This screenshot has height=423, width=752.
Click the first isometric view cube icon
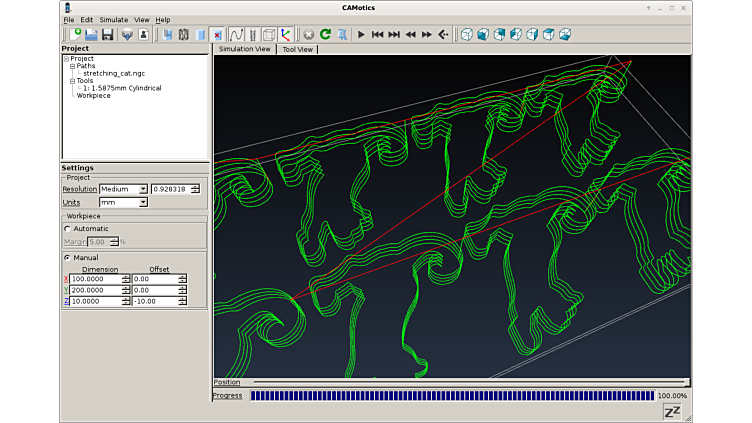tap(466, 34)
